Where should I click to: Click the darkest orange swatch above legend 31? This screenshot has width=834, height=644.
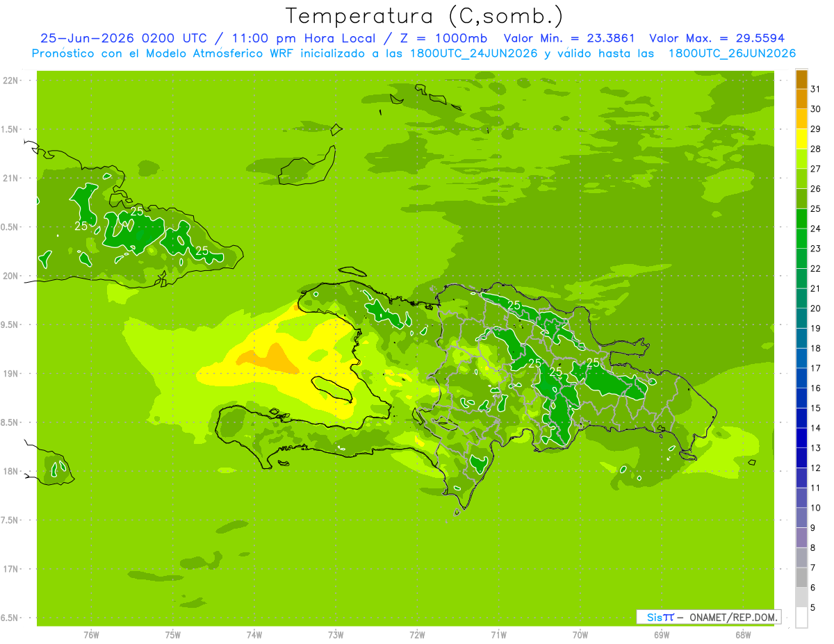tap(801, 79)
